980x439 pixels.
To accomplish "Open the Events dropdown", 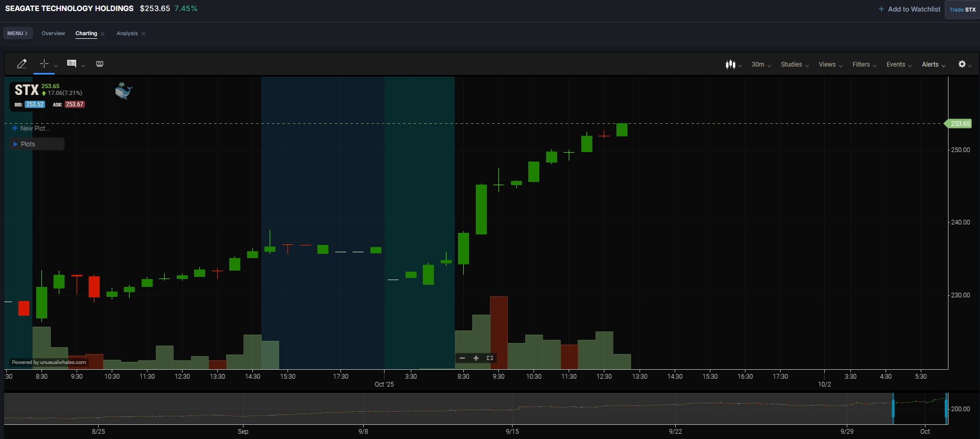I will point(899,65).
